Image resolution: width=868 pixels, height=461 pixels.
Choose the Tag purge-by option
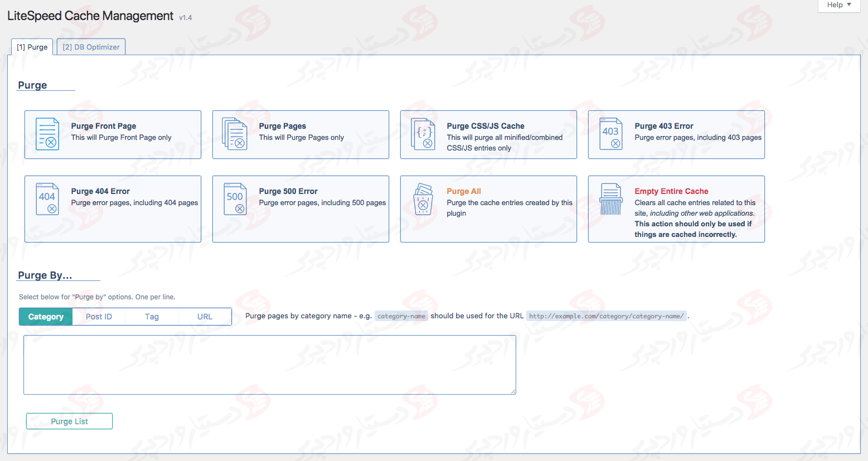click(x=152, y=317)
